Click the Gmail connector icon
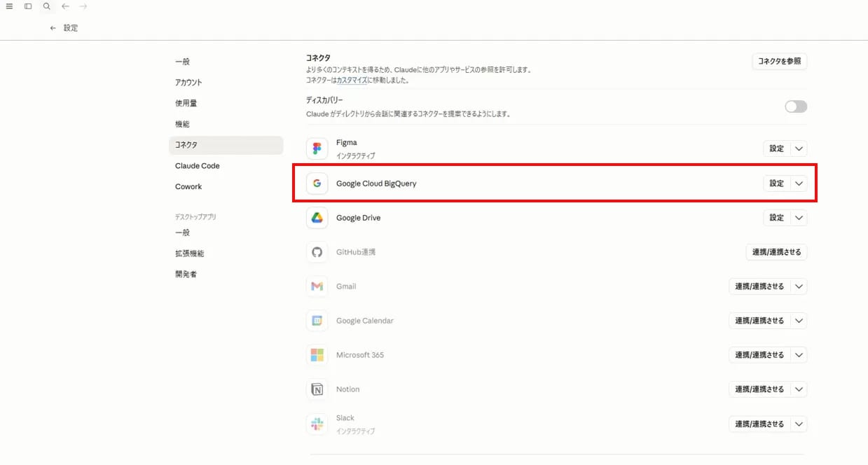 click(317, 286)
